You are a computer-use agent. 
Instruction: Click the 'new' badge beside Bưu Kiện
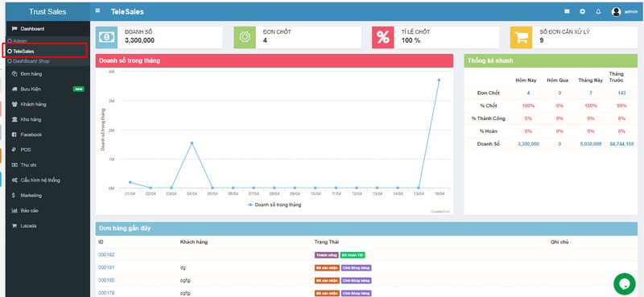pos(78,89)
